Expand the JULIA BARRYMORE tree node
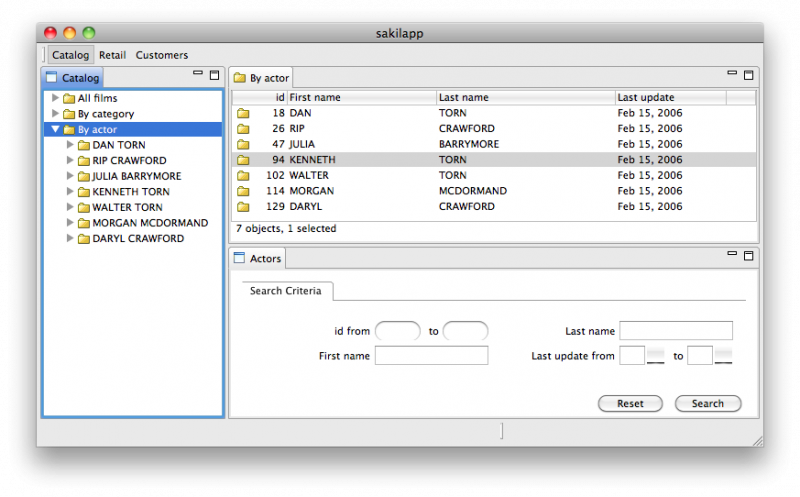 (x=70, y=176)
